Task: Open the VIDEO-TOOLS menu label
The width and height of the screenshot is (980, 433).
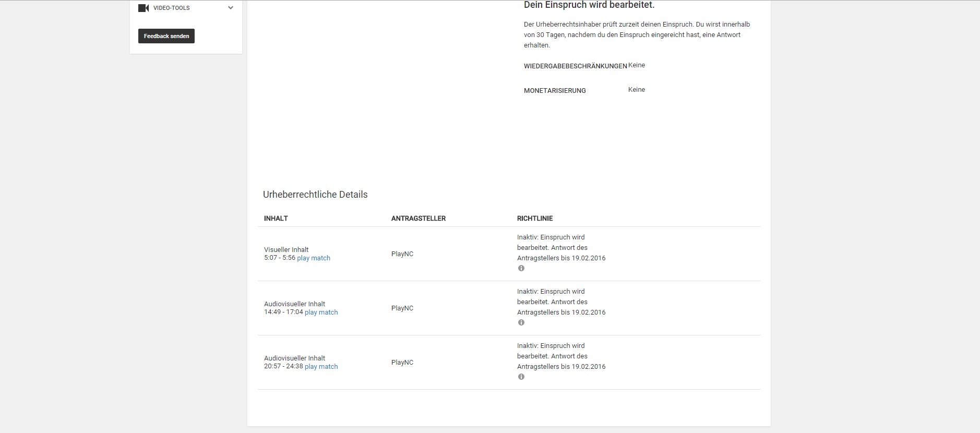Action: click(172, 8)
